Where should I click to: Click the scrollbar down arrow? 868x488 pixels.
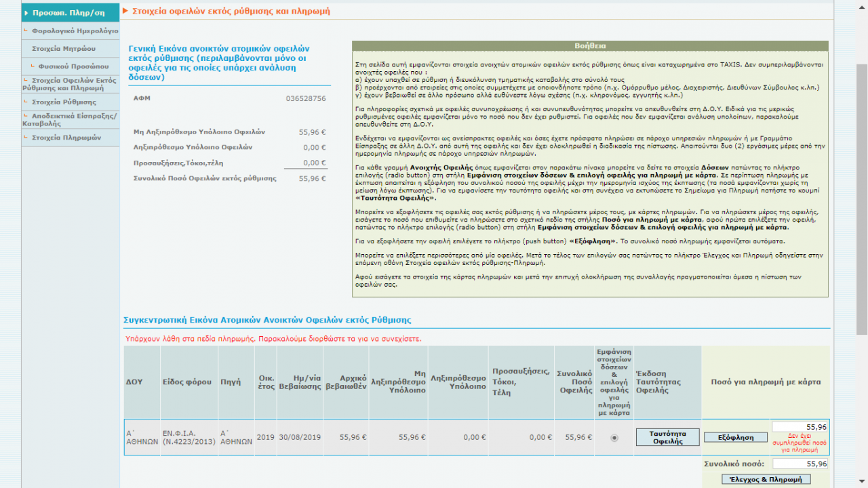coord(862,482)
